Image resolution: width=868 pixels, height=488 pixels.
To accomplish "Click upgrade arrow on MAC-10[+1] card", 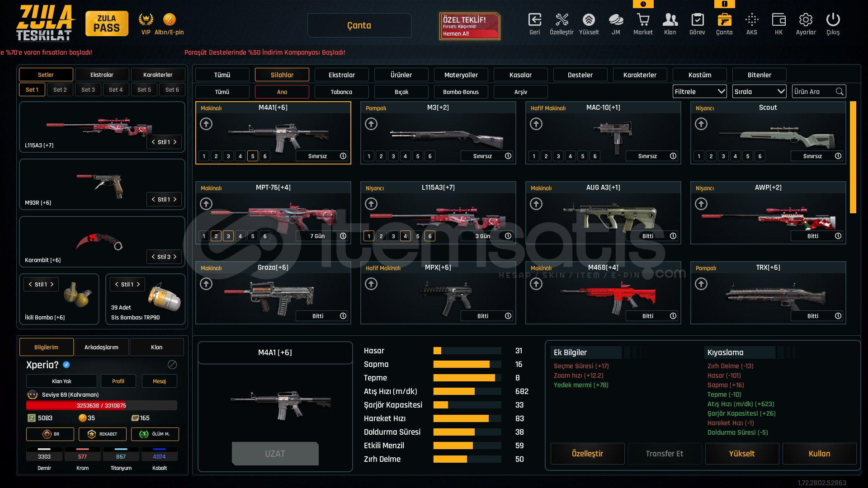I will click(x=536, y=124).
